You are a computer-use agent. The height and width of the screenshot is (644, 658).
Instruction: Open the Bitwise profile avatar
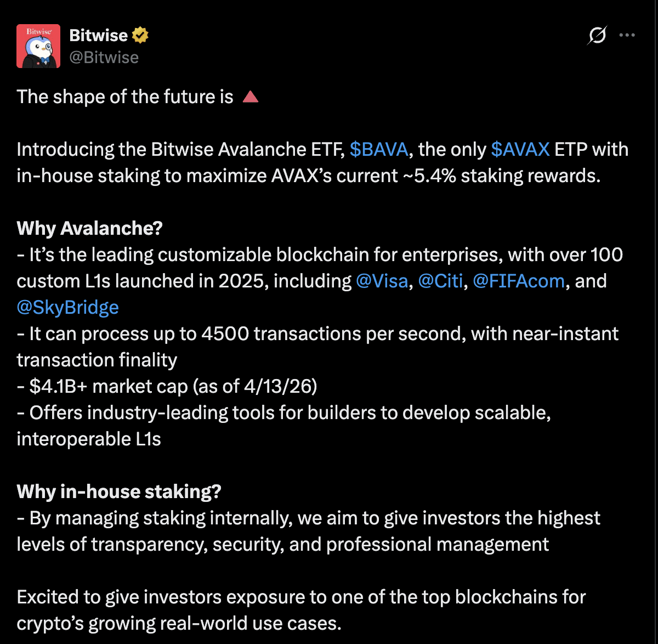pyautogui.click(x=38, y=46)
